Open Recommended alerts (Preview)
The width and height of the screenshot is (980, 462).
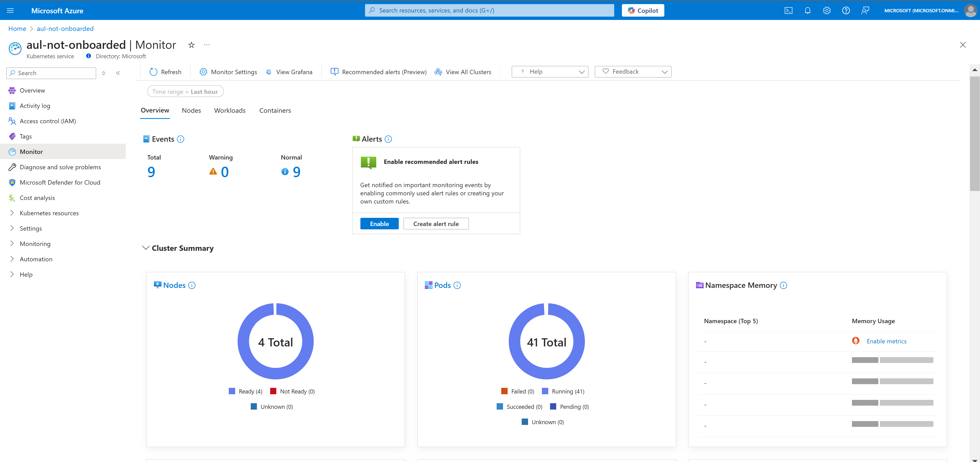click(x=334, y=72)
